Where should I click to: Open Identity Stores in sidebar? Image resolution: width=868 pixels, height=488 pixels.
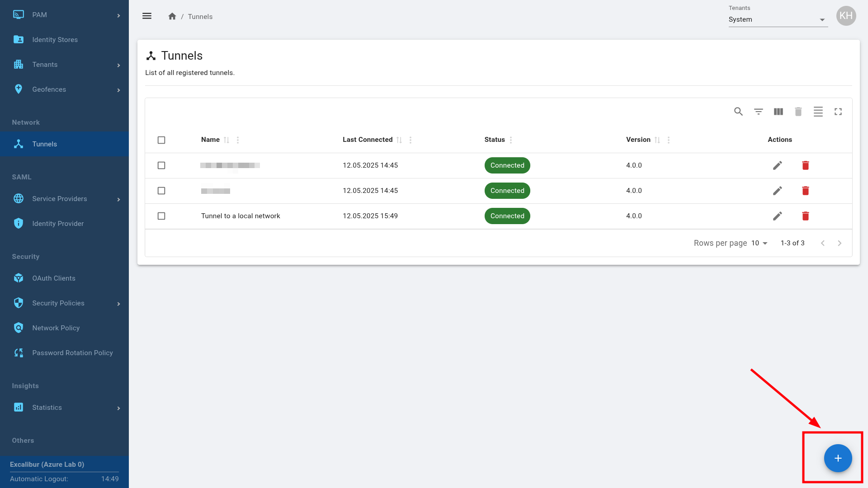coord(55,40)
